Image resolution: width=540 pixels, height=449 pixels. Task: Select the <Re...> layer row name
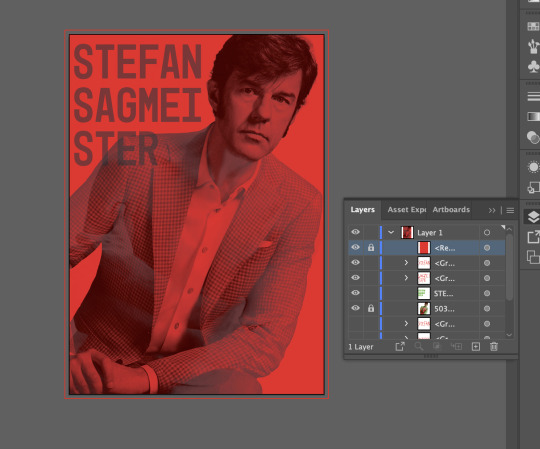point(445,248)
